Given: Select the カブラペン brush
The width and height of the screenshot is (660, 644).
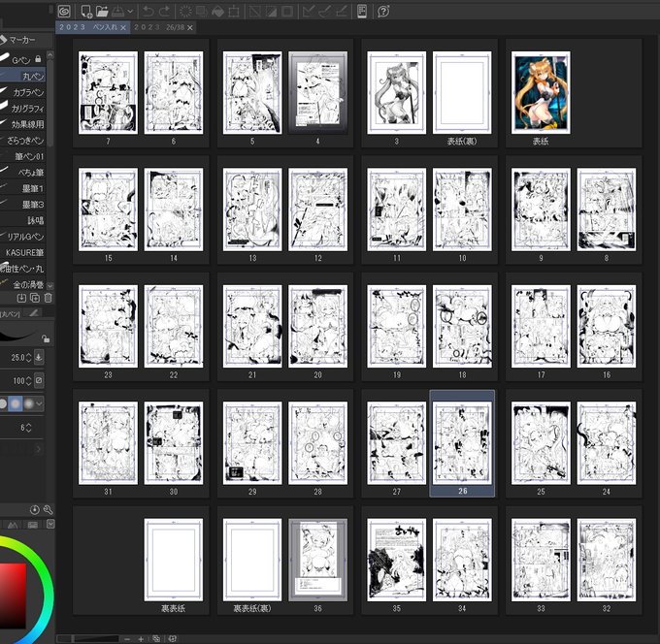Looking at the screenshot, I should [22, 92].
